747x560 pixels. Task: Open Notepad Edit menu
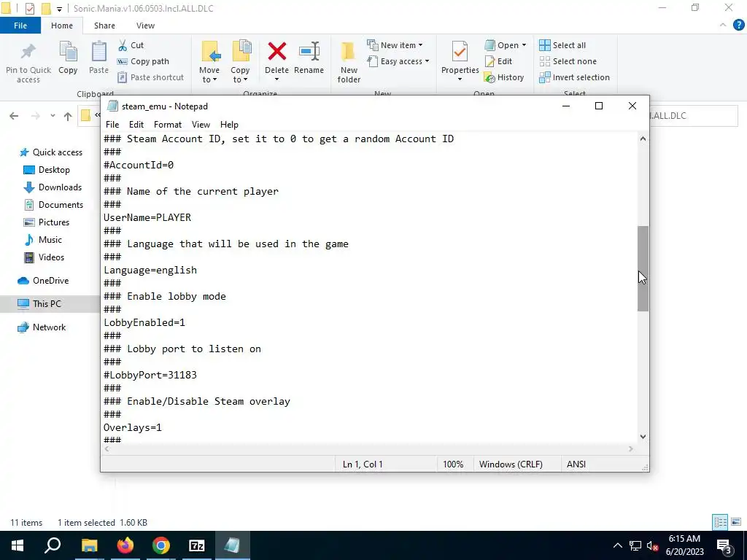136,124
